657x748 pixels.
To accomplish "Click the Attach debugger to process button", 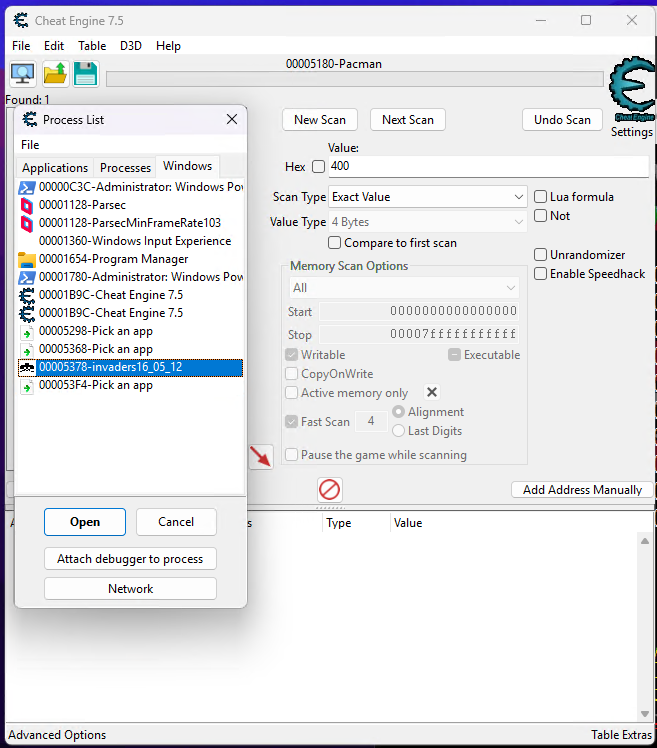I will click(x=130, y=559).
